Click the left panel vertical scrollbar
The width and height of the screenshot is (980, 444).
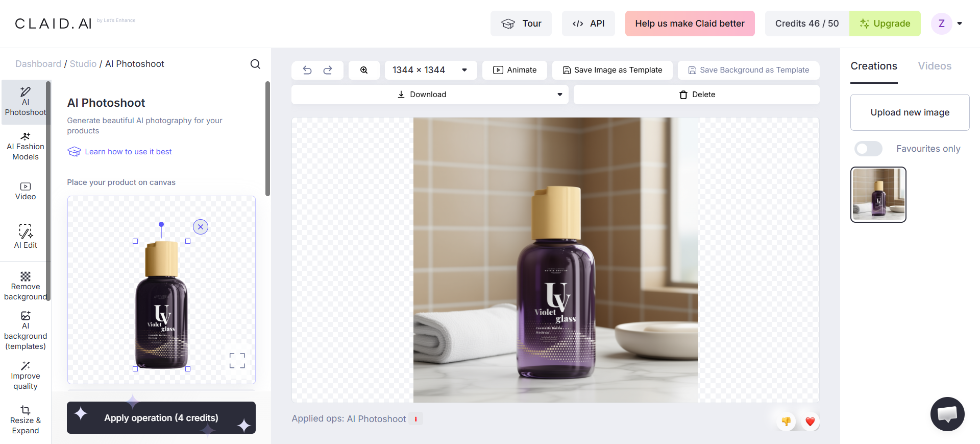pyautogui.click(x=267, y=138)
